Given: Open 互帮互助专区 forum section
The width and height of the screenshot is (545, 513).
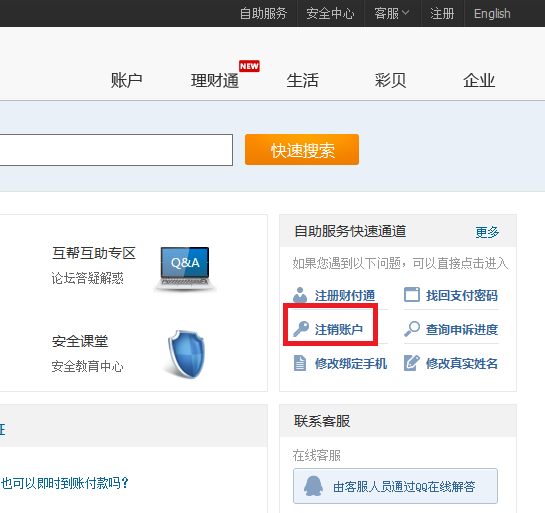Looking at the screenshot, I should (93, 253).
